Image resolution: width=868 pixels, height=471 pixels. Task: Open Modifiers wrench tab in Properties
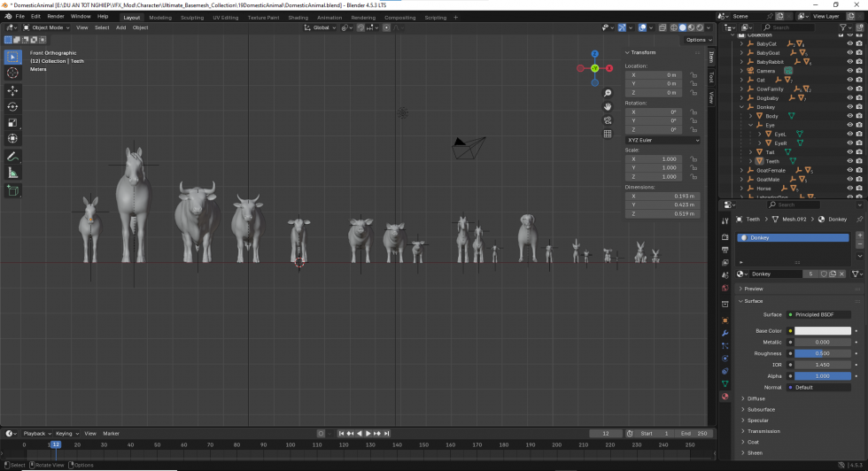(x=725, y=333)
